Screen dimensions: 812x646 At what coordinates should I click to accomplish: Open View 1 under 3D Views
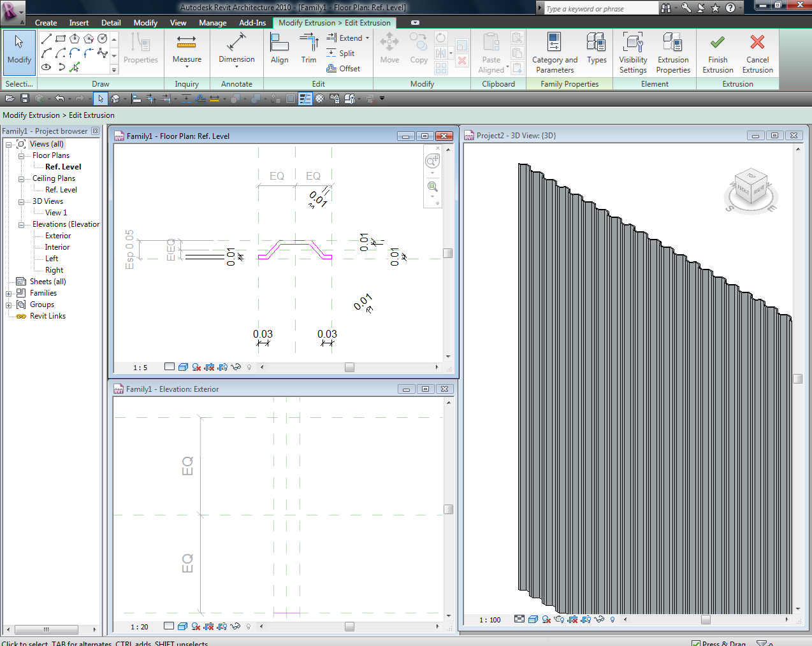pyautogui.click(x=56, y=213)
